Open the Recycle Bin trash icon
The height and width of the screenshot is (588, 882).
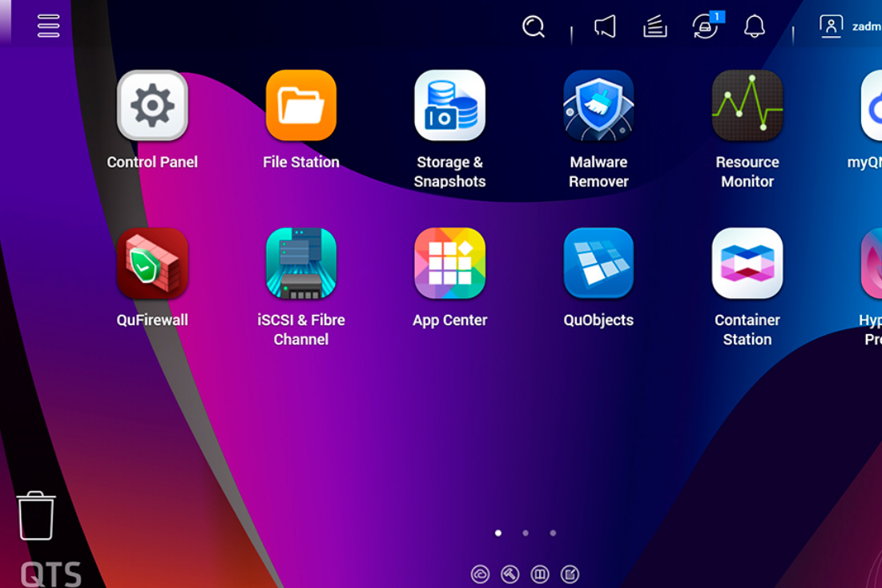click(x=36, y=515)
